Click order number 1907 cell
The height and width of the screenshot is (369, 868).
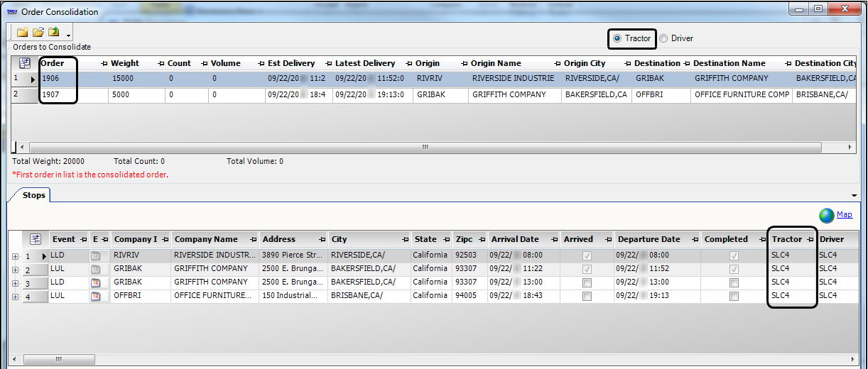(x=73, y=95)
